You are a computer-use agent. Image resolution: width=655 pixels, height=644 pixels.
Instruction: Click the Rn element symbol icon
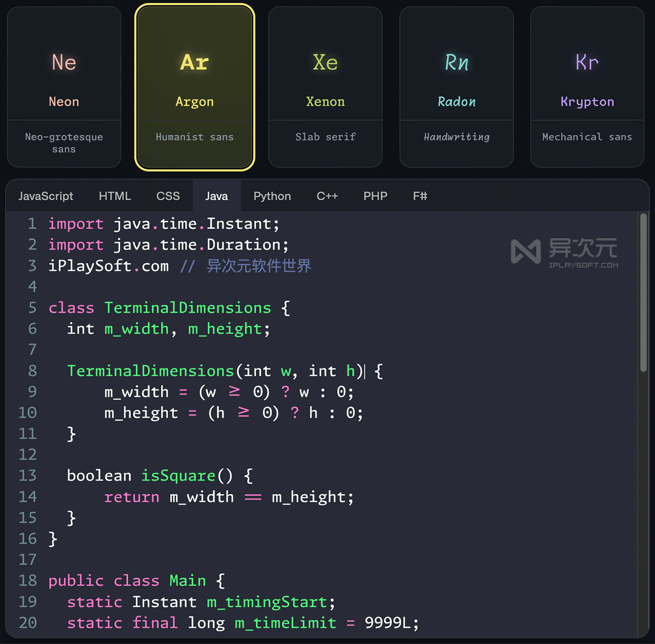456,62
